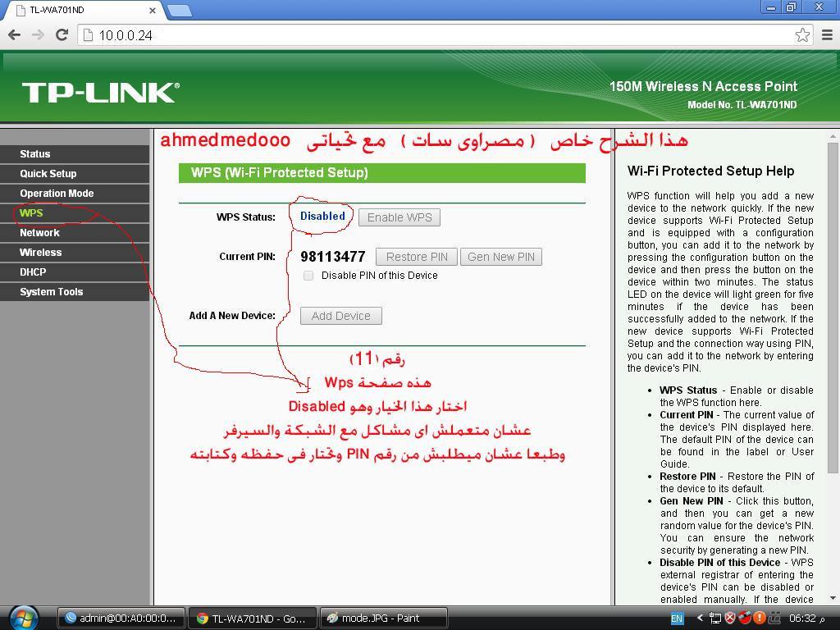Click the Model No. TL-WA701ND text
840x630 pixels.
[742, 104]
